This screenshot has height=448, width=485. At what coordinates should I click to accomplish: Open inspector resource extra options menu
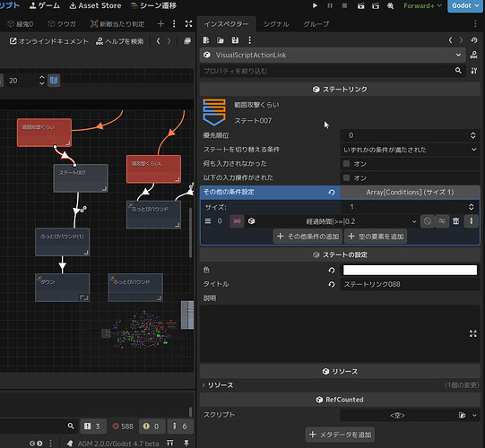tap(249, 40)
